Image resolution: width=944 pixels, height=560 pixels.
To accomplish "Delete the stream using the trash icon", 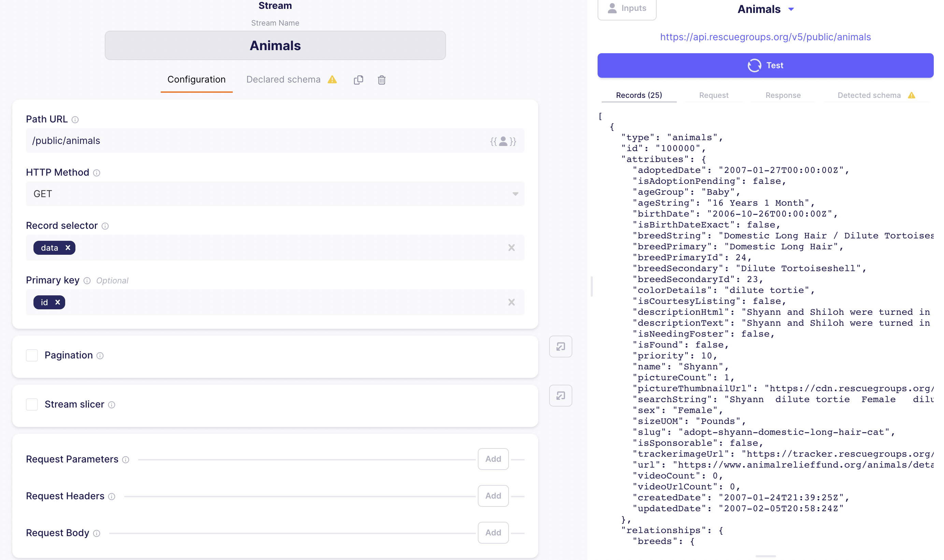I will click(x=381, y=79).
